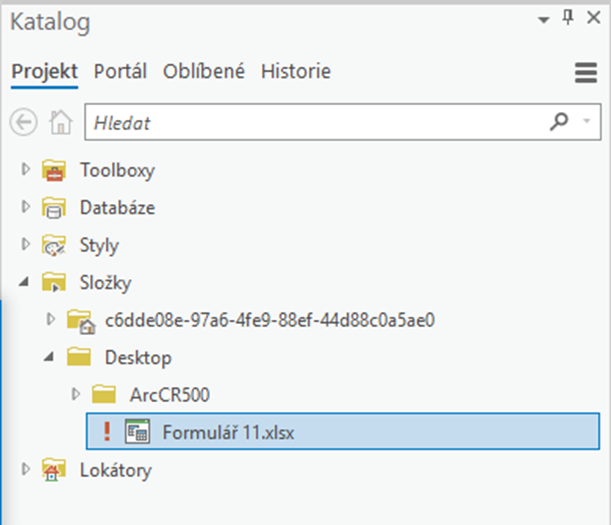611x525 pixels.
Task: Switch to the Historie tab
Action: [x=296, y=71]
